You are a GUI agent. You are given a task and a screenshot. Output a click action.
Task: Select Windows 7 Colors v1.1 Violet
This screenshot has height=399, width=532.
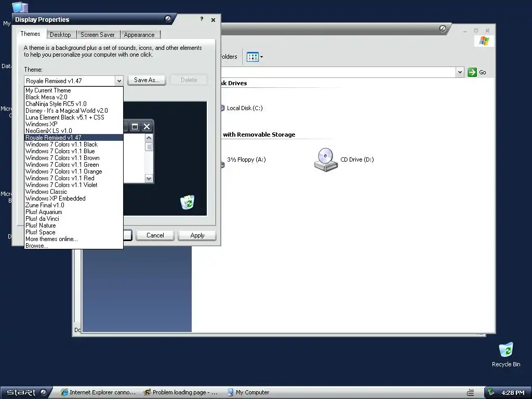coord(74,185)
